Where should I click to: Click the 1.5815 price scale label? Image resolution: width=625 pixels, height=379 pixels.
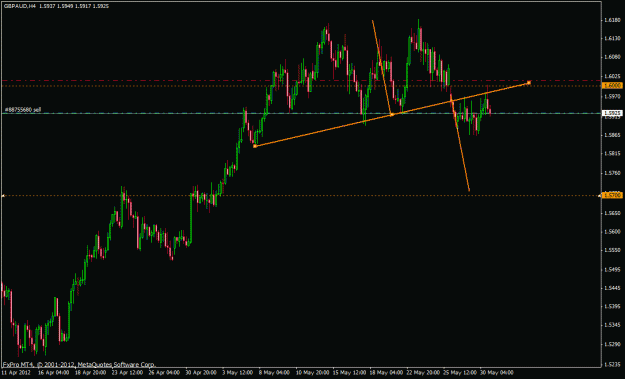(x=612, y=153)
